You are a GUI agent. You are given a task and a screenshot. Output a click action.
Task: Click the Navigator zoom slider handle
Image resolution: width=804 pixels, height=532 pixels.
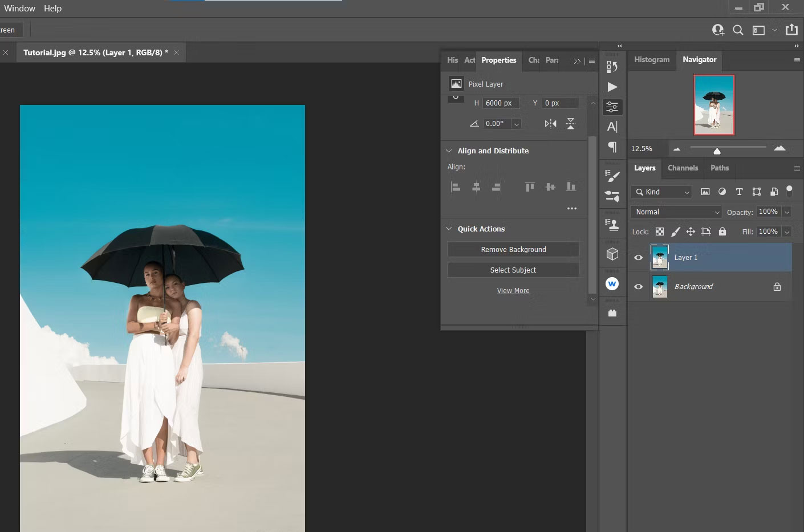pos(717,151)
